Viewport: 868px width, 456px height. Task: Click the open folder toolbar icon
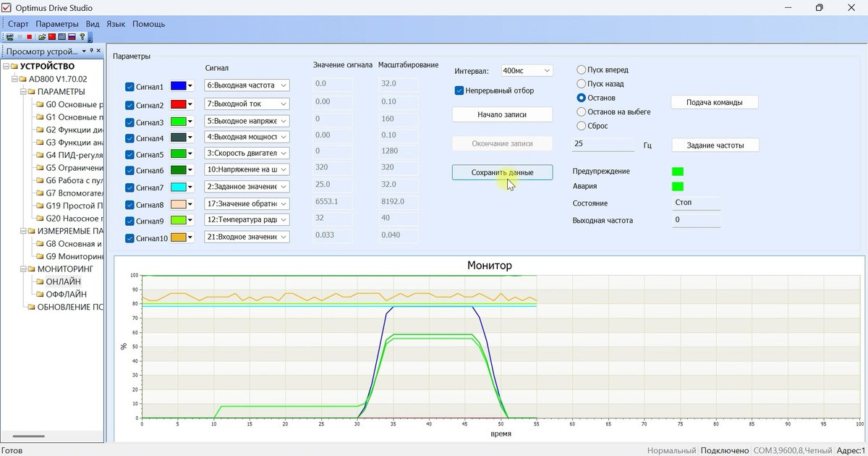42,37
